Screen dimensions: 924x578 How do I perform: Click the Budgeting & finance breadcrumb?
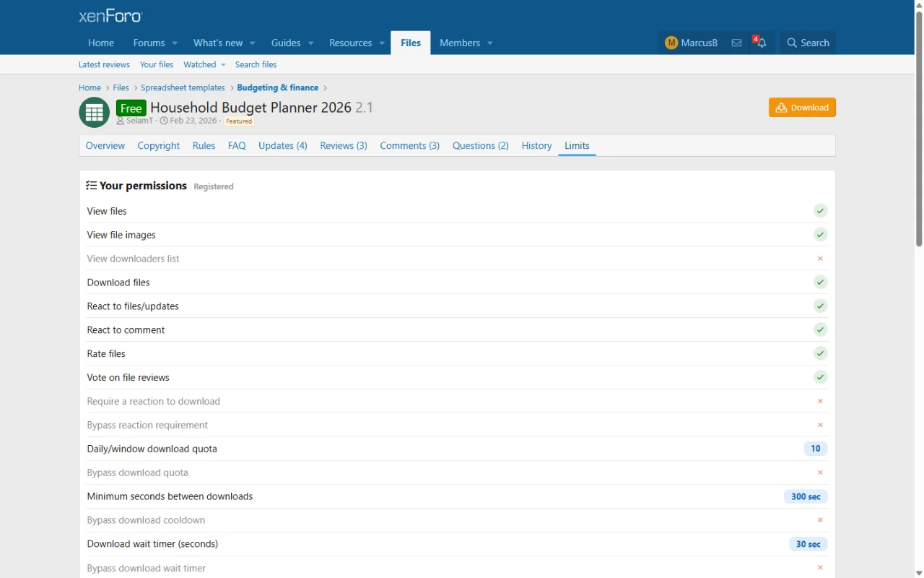[278, 88]
